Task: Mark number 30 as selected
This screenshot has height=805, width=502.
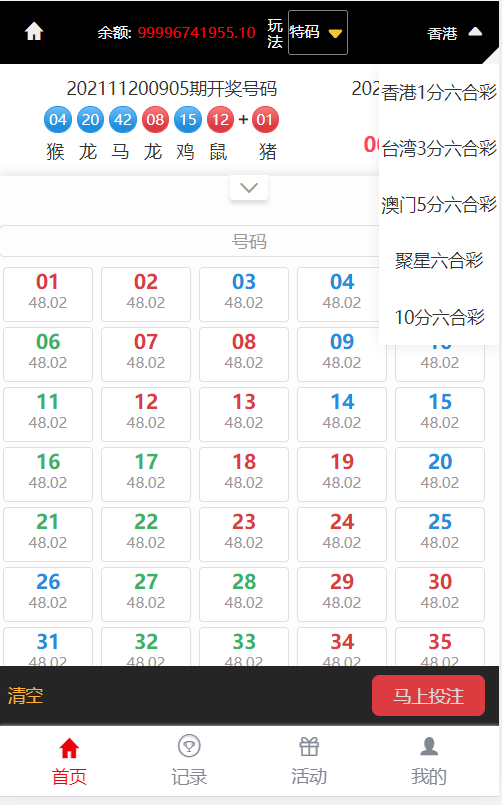Action: coord(440,595)
